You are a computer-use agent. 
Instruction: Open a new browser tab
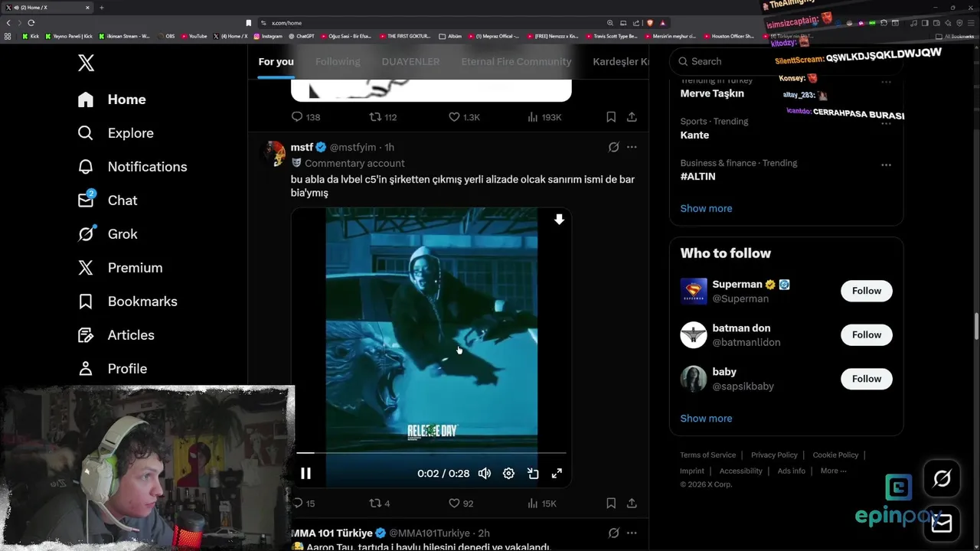101,8
